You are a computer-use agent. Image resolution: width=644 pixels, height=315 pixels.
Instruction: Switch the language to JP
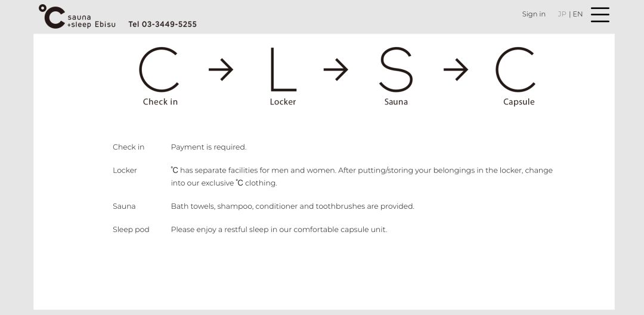[562, 14]
